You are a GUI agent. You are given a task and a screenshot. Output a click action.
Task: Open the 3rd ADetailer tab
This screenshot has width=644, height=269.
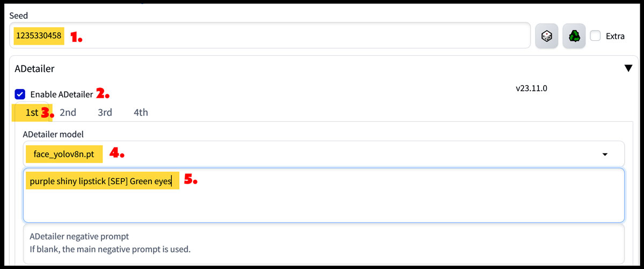[x=105, y=113]
